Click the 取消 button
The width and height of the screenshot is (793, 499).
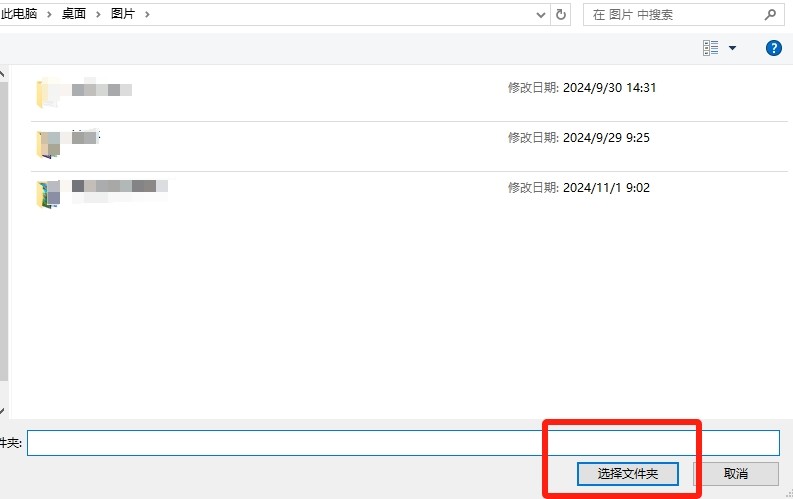pos(735,473)
